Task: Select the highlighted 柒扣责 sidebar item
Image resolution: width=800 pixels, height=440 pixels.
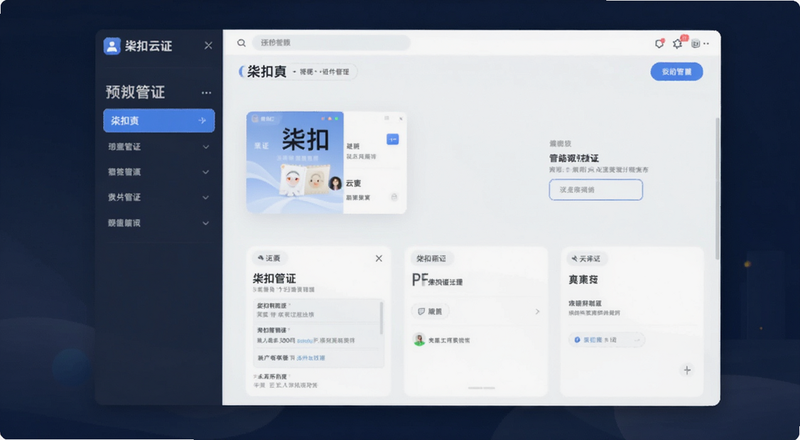Action: click(x=159, y=120)
